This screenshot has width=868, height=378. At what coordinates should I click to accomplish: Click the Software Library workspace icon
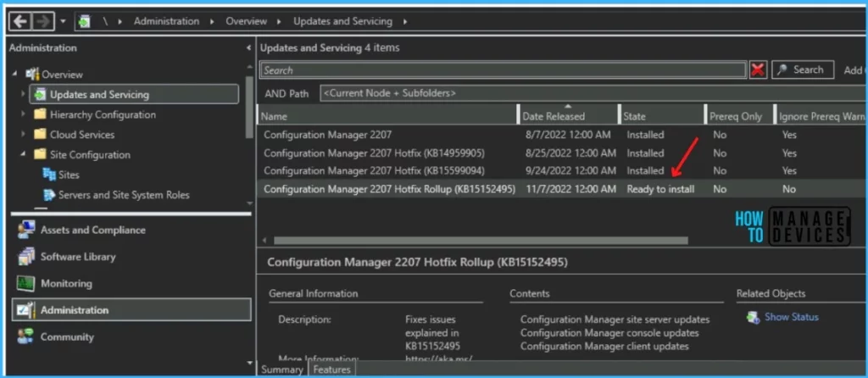(x=26, y=257)
